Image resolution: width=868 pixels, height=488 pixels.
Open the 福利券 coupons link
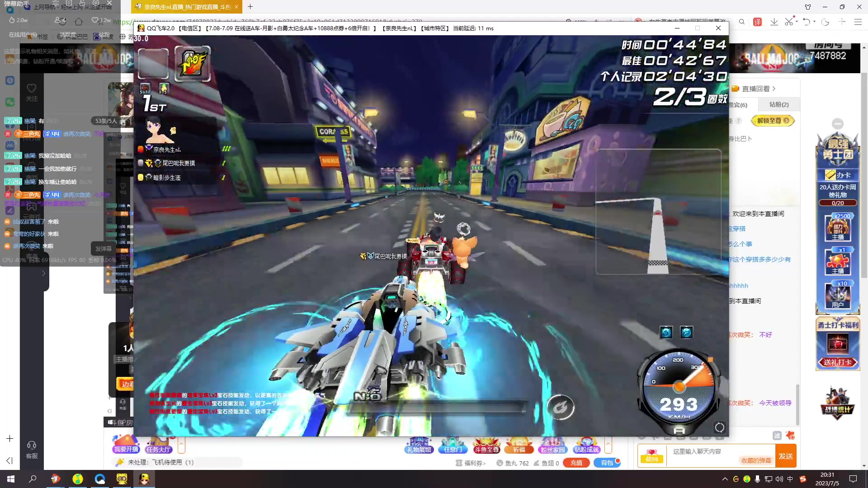pos(471,463)
